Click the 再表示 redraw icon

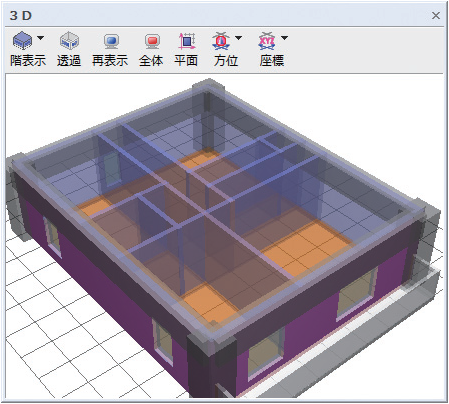click(111, 41)
